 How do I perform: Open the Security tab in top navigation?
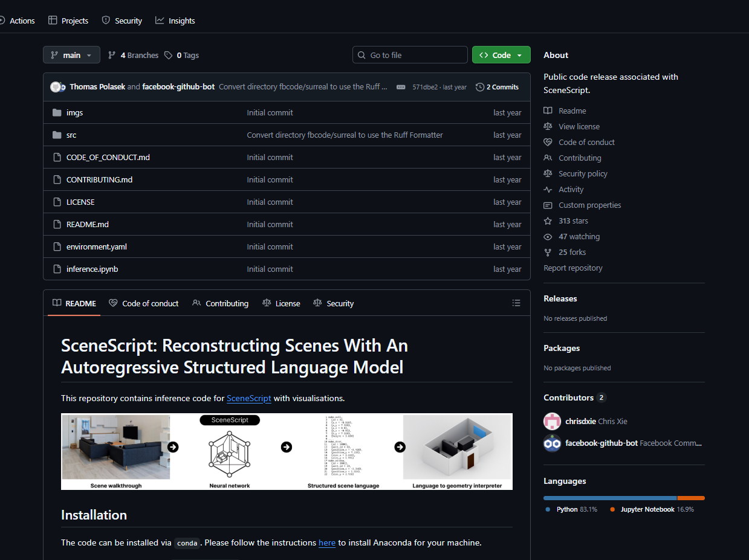pos(122,21)
